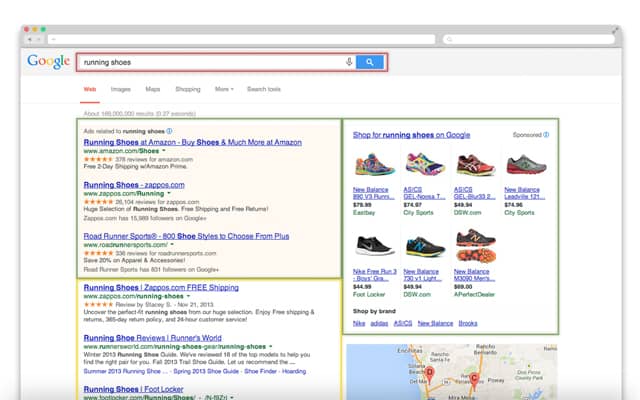Click info icon next to Sponsored label
Viewport: 640px width, 400px height.
point(546,135)
